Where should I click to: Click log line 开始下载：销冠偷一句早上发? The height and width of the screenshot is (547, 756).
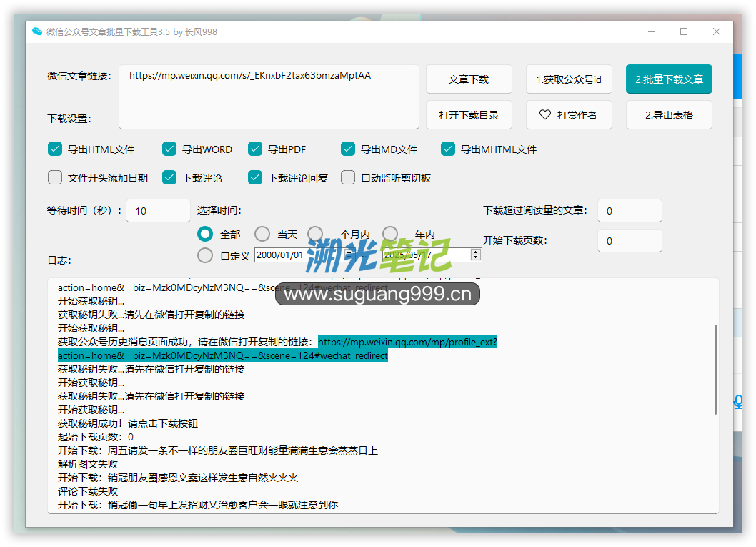pos(198,505)
